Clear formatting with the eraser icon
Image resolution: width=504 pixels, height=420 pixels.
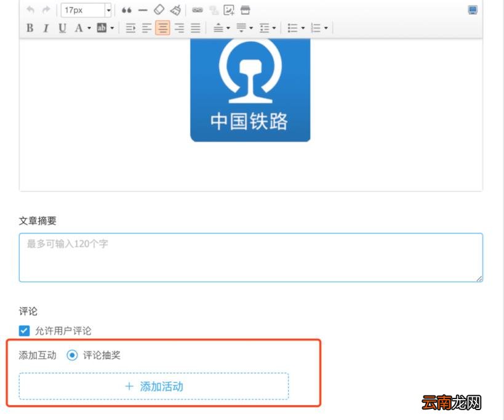click(159, 10)
